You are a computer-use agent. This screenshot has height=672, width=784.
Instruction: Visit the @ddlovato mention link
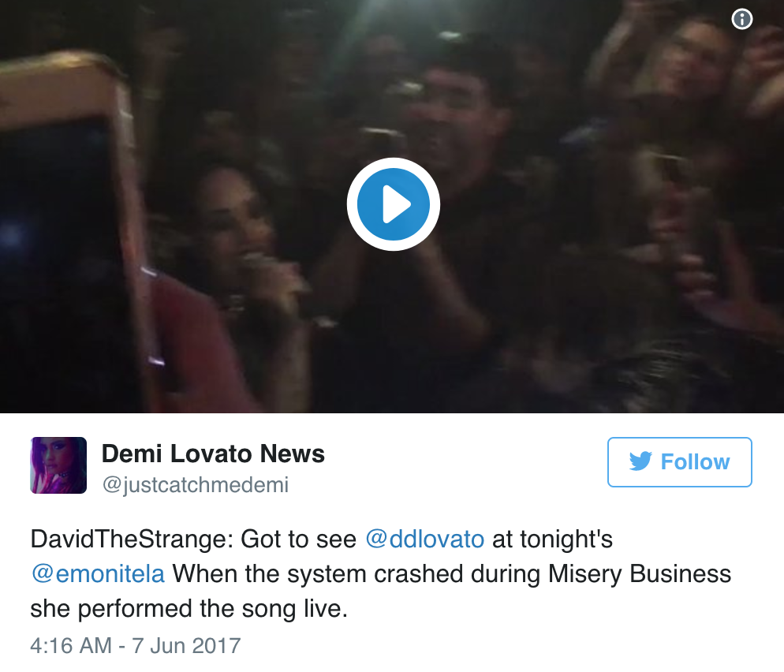[x=425, y=540]
